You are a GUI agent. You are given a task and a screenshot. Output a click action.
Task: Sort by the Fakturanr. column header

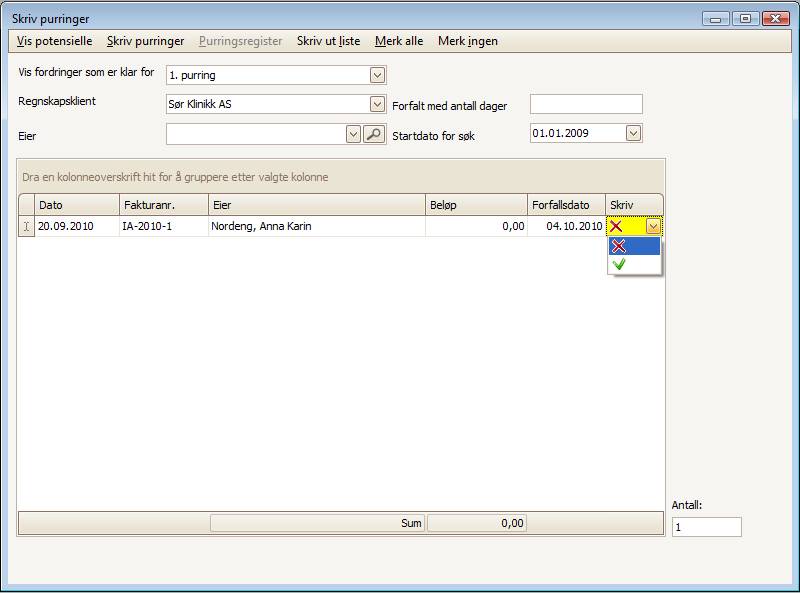pos(164,205)
